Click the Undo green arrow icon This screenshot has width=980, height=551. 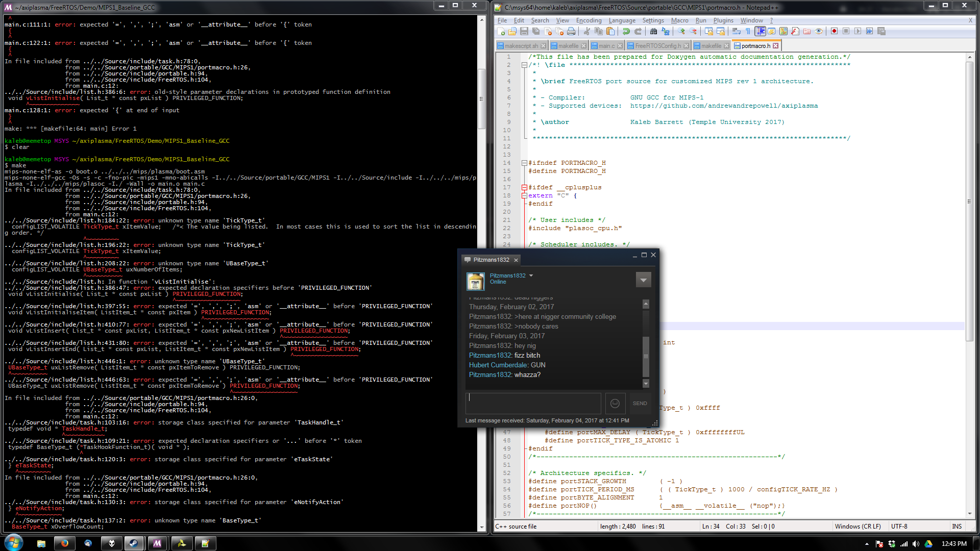tap(626, 31)
